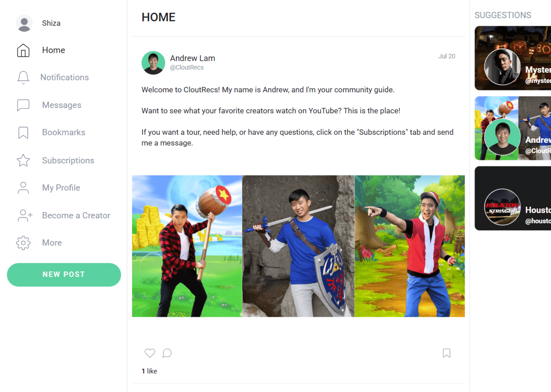Open the Houston Stringer suggestion card
The image size is (551, 392).
[513, 198]
